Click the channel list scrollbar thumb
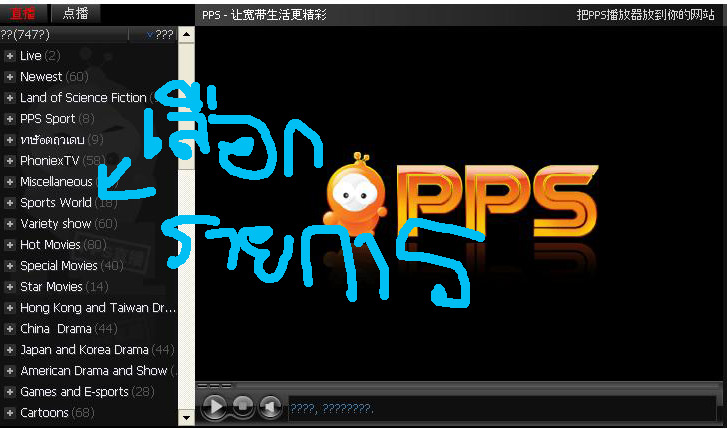 click(x=186, y=106)
